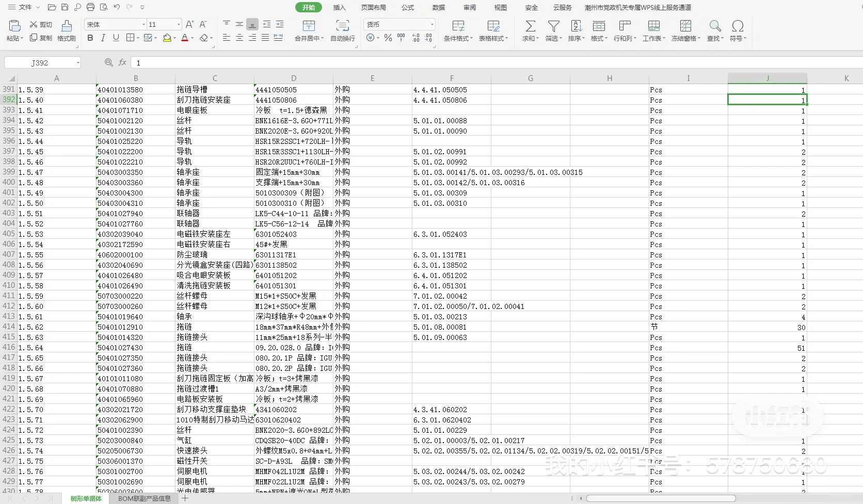Activate the Format Painter (格式刷) brush
Image resolution: width=863 pixels, height=504 pixels.
(67, 31)
